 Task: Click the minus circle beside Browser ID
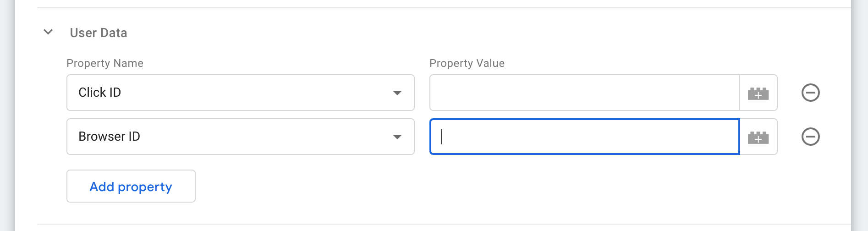click(x=810, y=137)
